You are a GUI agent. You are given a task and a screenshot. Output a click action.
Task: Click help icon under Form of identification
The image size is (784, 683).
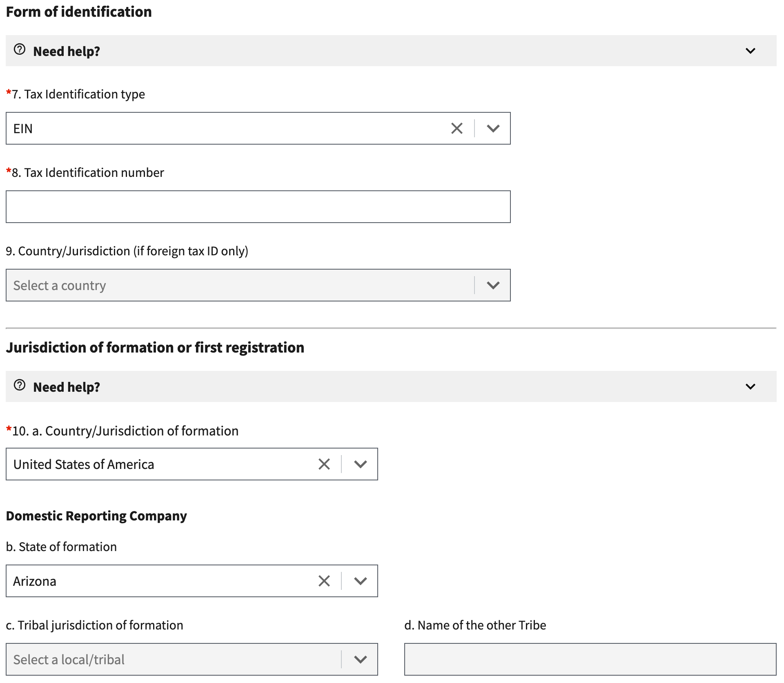(20, 50)
